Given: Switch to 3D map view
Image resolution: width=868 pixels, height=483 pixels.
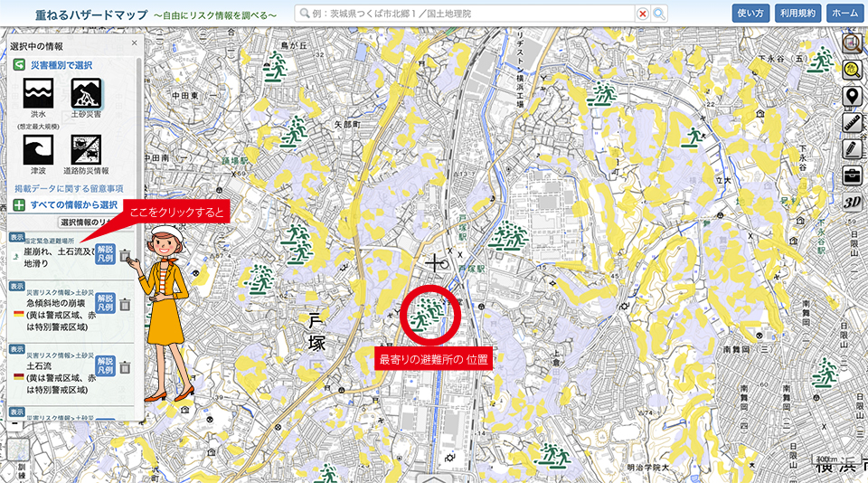Looking at the screenshot, I should (x=851, y=201).
